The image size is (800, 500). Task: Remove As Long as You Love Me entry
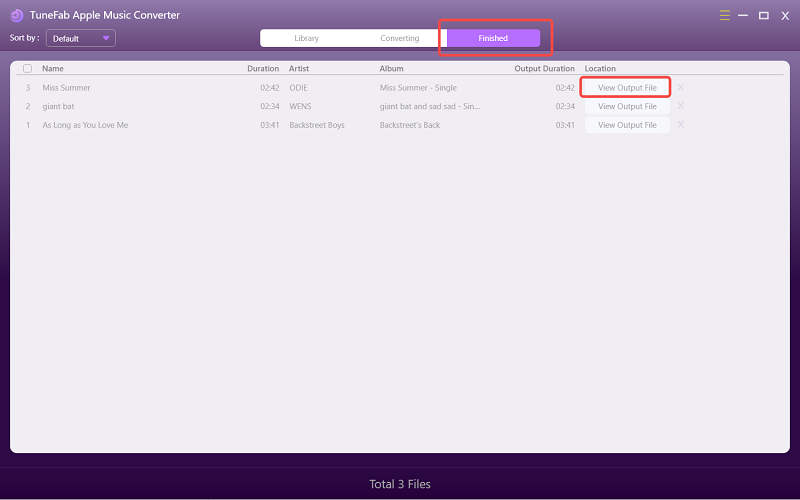pos(681,125)
